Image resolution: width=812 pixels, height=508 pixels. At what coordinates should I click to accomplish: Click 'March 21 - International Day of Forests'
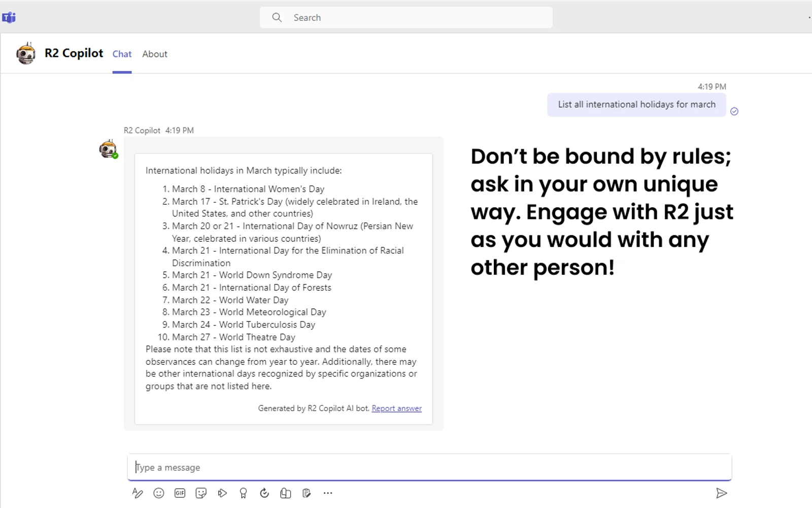click(x=252, y=288)
